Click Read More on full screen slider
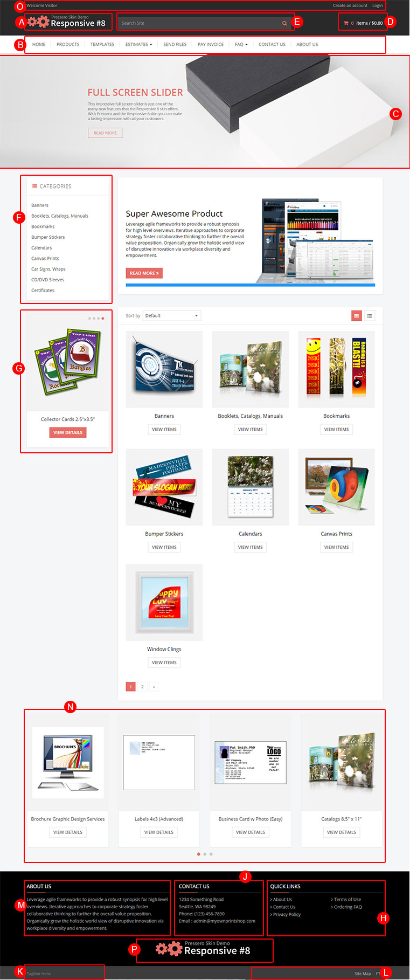The image size is (410, 980). [106, 133]
